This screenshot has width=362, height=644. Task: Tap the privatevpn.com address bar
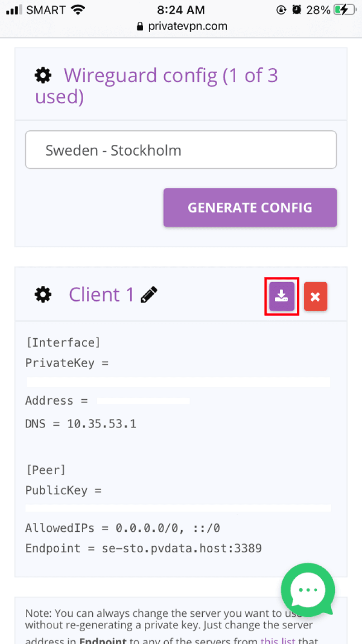pos(181,26)
